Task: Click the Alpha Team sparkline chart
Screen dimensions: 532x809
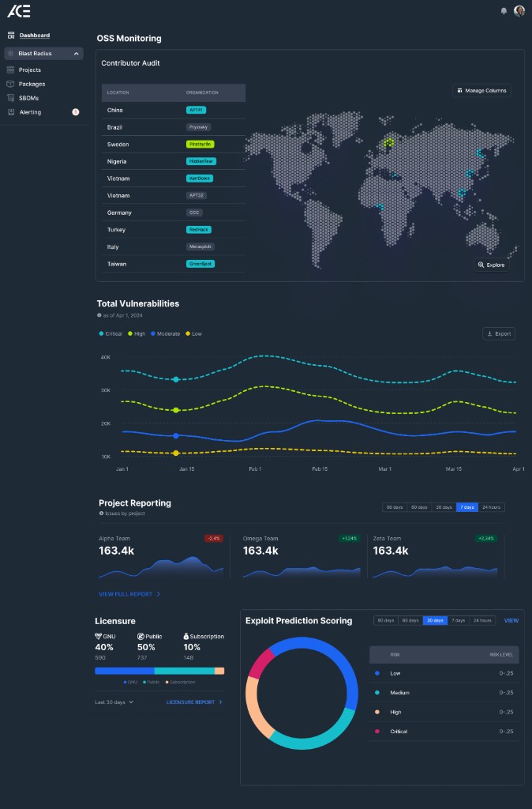Action: [161, 567]
